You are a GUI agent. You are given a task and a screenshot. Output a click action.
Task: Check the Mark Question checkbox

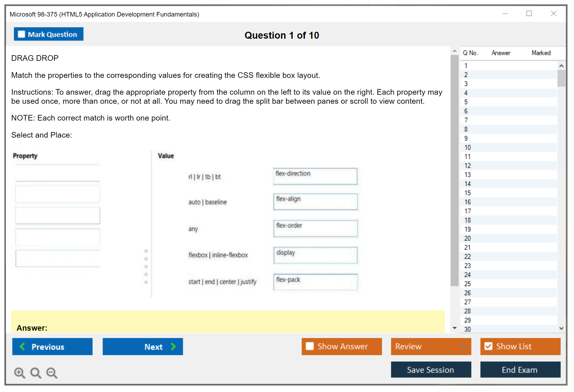click(21, 34)
